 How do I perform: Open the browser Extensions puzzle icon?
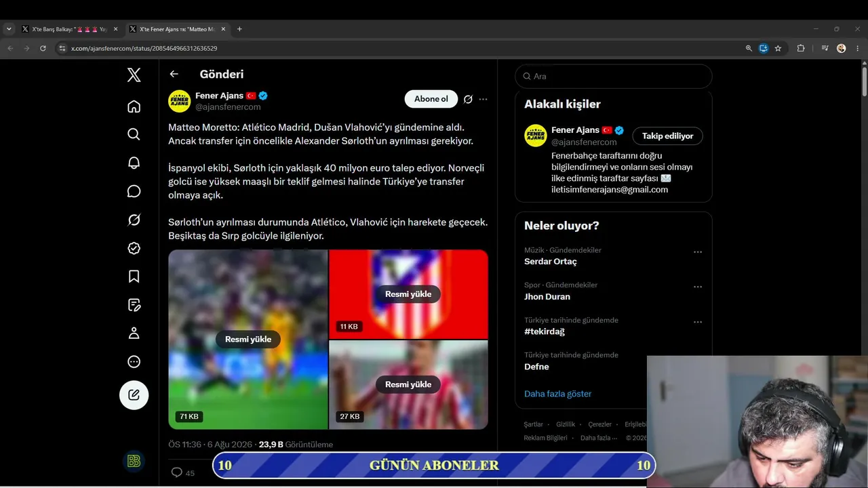tap(801, 48)
